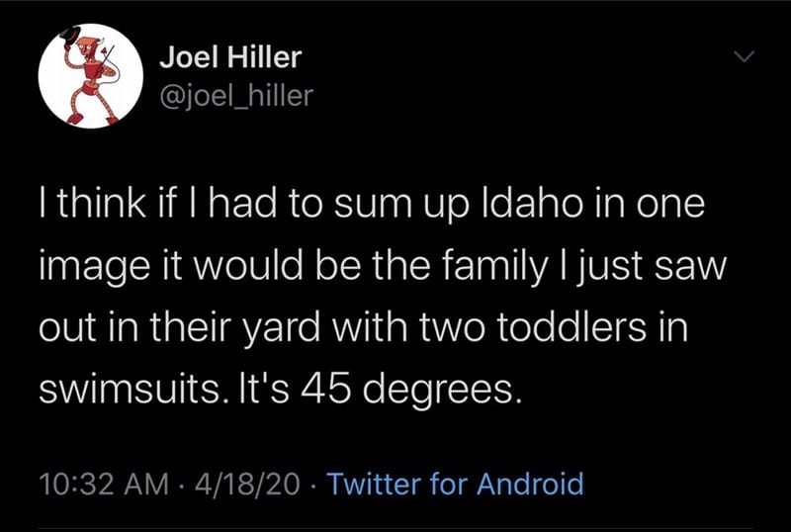Click the robot's red legs in the avatar
Image resolution: width=791 pixels, height=532 pixels.
click(x=95, y=107)
